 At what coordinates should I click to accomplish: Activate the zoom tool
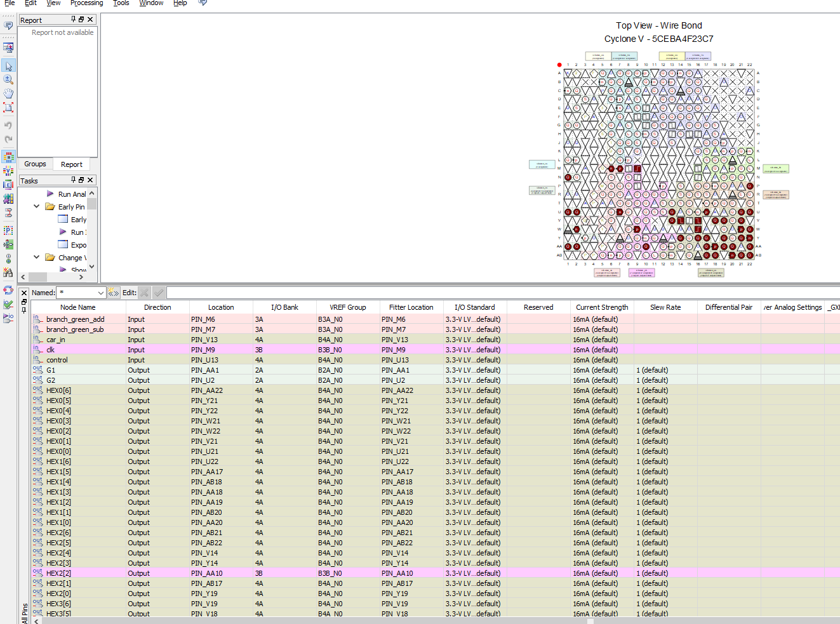tap(8, 79)
